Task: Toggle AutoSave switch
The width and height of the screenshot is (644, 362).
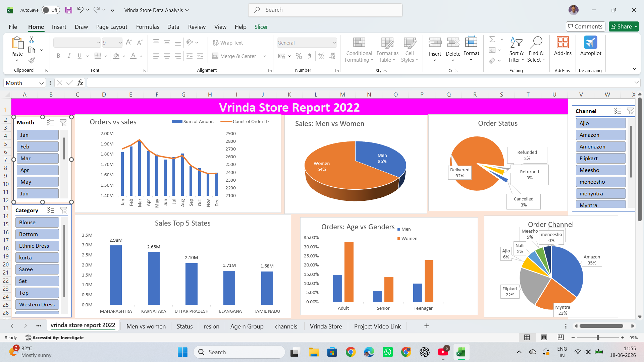Action: coord(51,10)
